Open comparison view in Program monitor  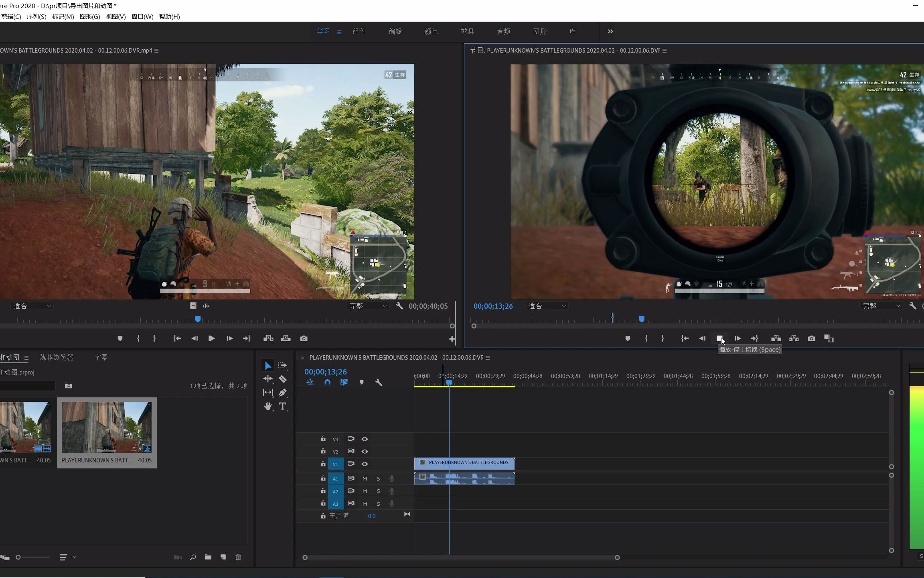coord(829,338)
